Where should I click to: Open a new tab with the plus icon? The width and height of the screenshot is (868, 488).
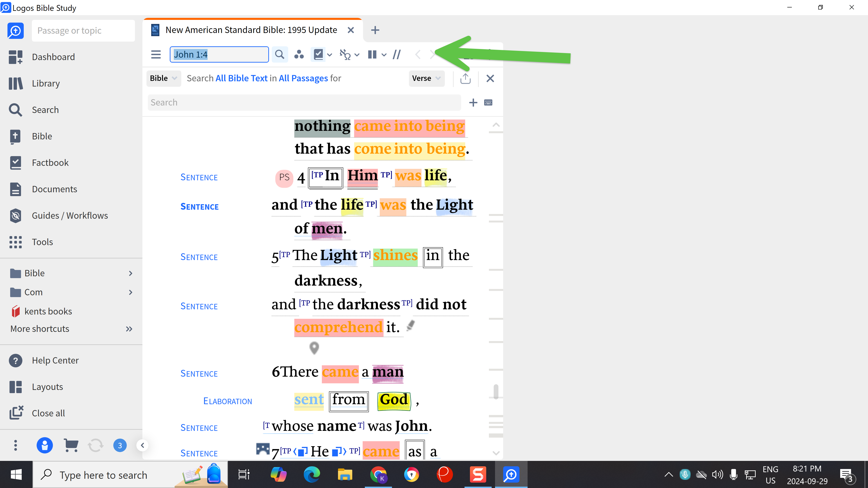[375, 30]
